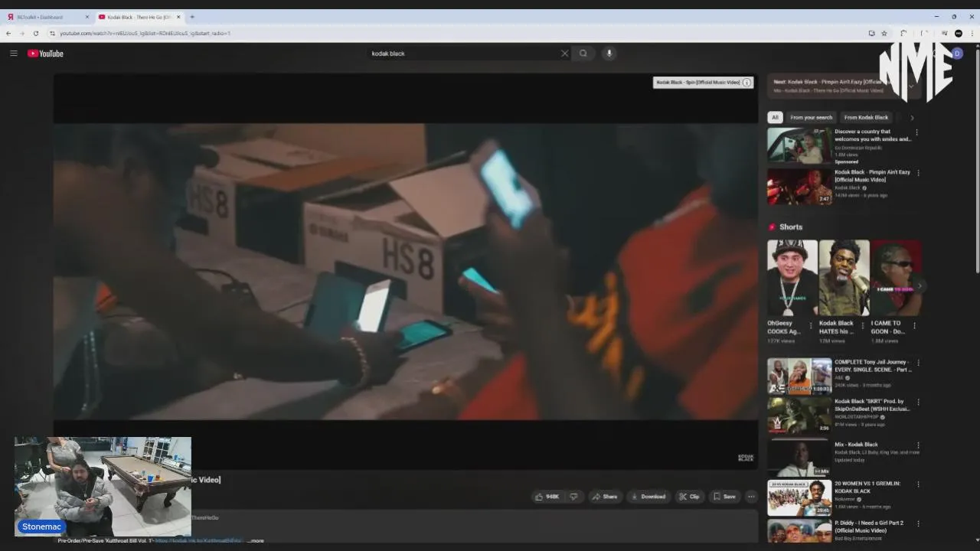Dislike the video
This screenshot has height=551, width=980.
pyautogui.click(x=573, y=497)
